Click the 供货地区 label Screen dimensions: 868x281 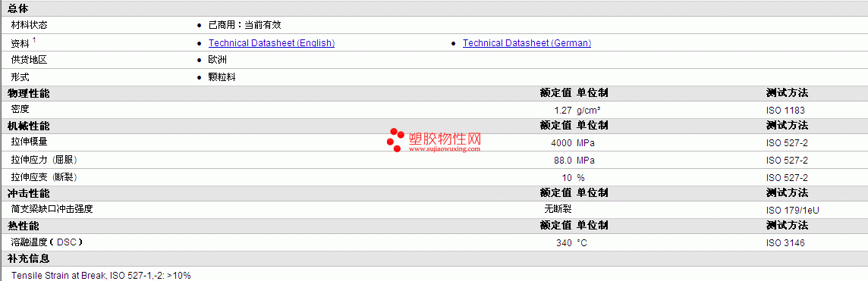coord(30,60)
